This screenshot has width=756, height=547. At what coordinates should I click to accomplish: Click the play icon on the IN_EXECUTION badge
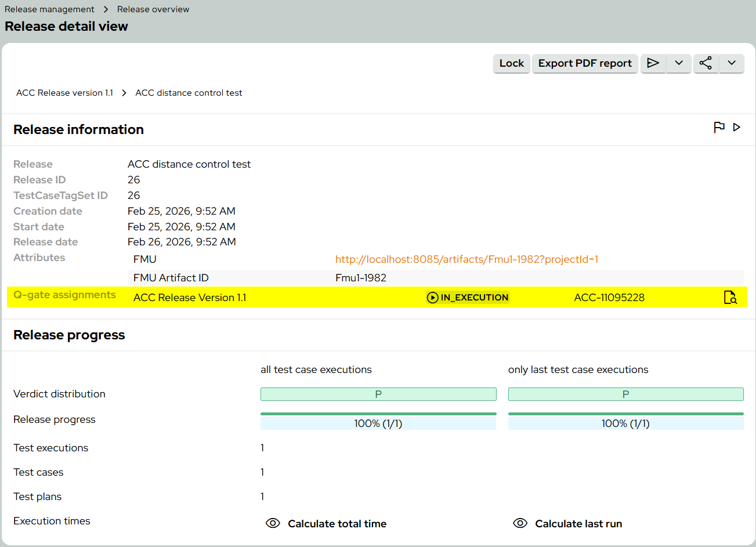tap(432, 297)
